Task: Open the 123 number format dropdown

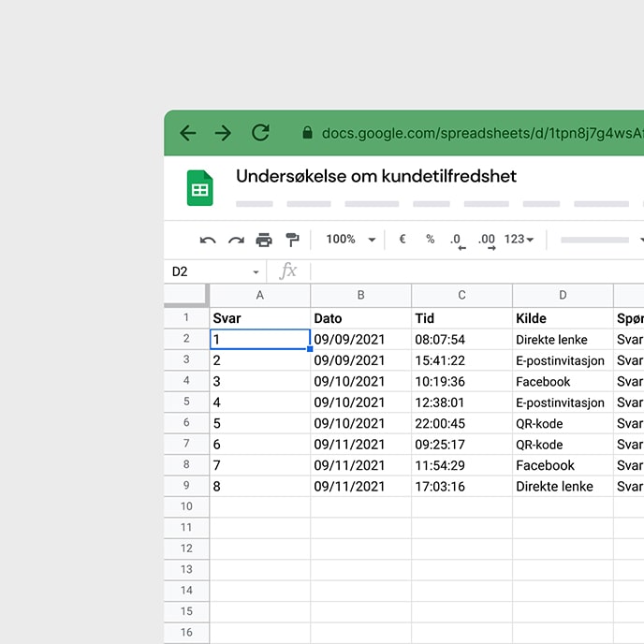Action: 519,239
